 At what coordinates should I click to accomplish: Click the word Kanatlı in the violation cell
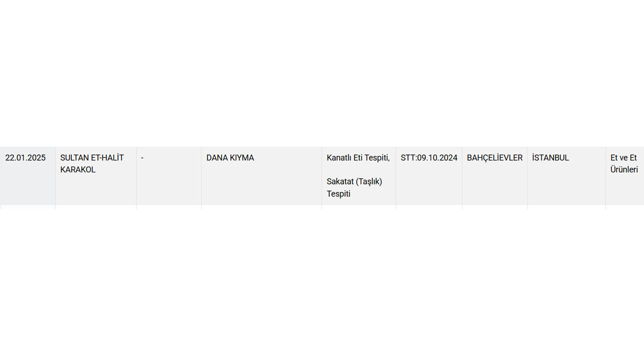(x=339, y=158)
